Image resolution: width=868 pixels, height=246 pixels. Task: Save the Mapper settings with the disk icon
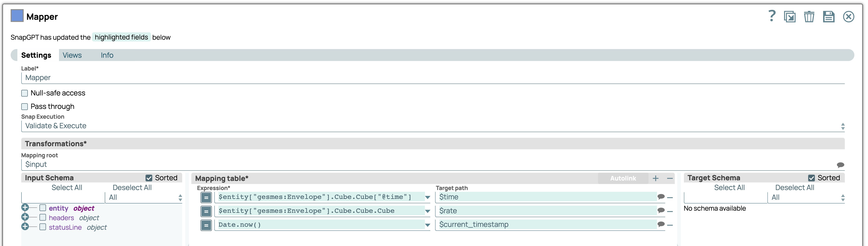[829, 16]
